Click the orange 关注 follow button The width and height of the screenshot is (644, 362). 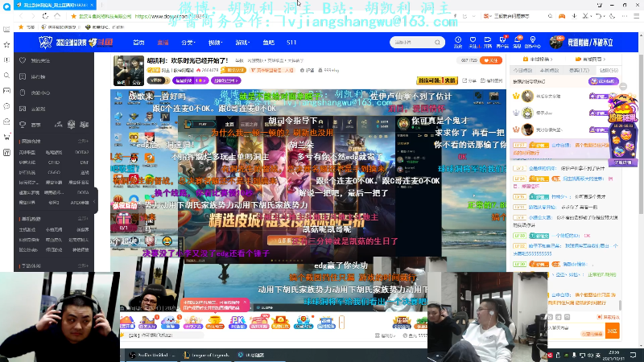click(491, 60)
